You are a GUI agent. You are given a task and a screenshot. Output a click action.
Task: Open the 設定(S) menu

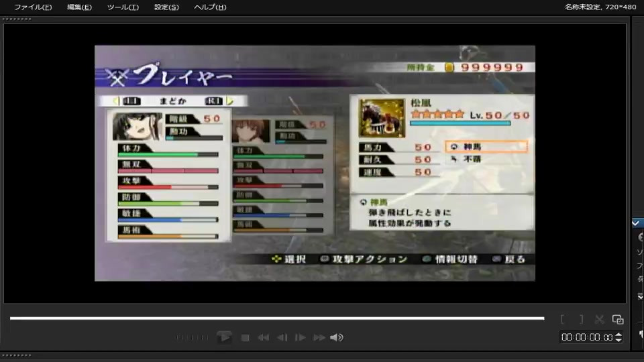tap(166, 7)
